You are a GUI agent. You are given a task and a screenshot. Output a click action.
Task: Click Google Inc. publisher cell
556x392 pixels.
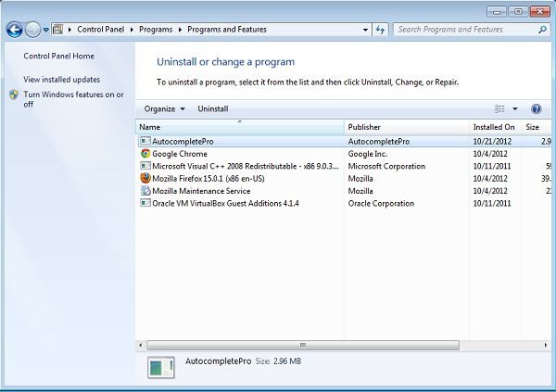pos(367,154)
